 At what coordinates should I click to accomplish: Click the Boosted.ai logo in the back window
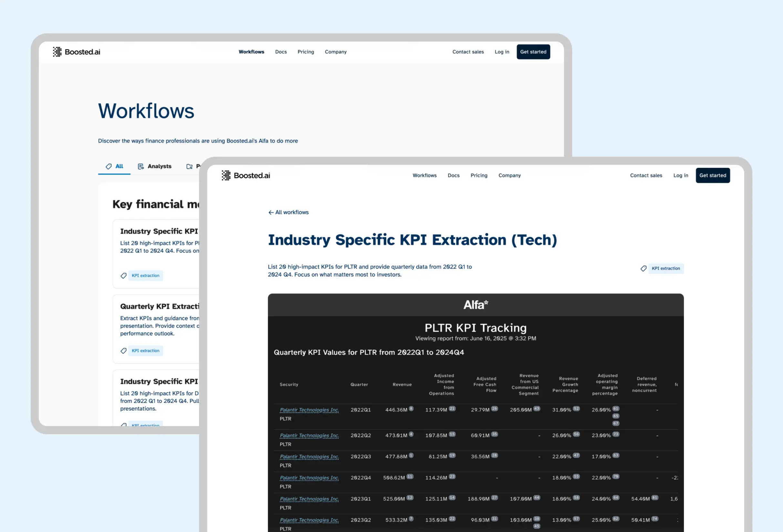tap(77, 52)
